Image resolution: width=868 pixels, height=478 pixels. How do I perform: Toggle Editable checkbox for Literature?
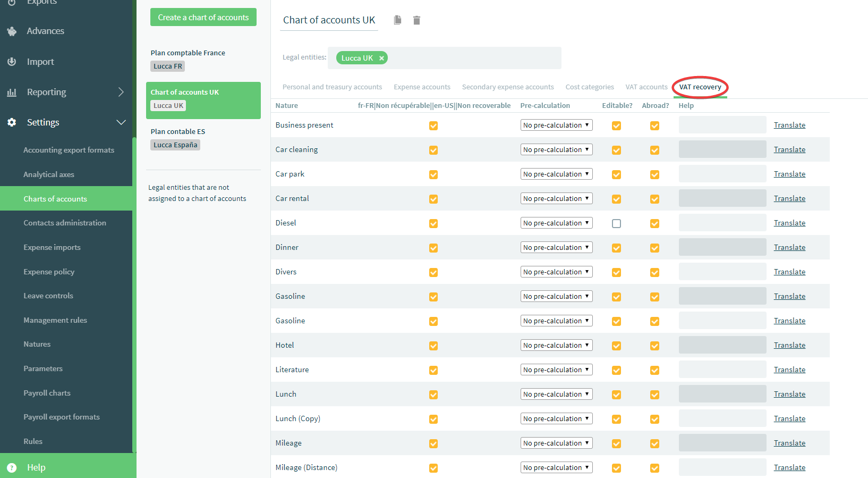(x=616, y=370)
